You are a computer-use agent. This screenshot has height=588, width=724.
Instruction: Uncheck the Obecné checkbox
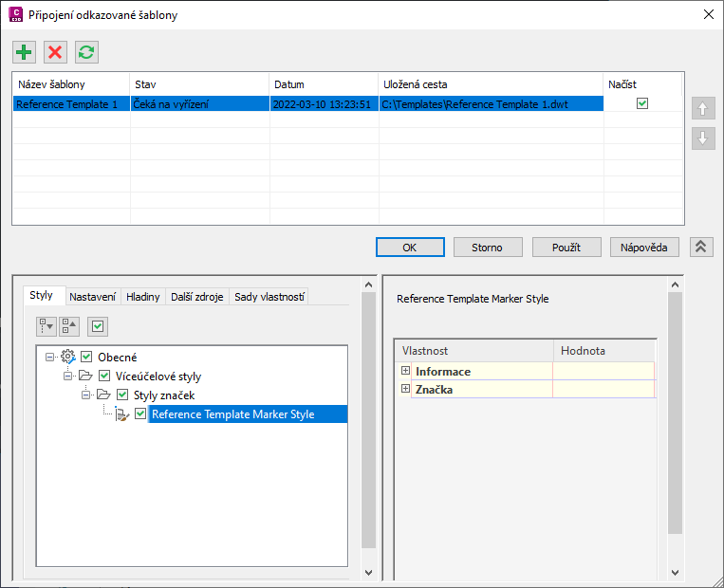pos(86,357)
